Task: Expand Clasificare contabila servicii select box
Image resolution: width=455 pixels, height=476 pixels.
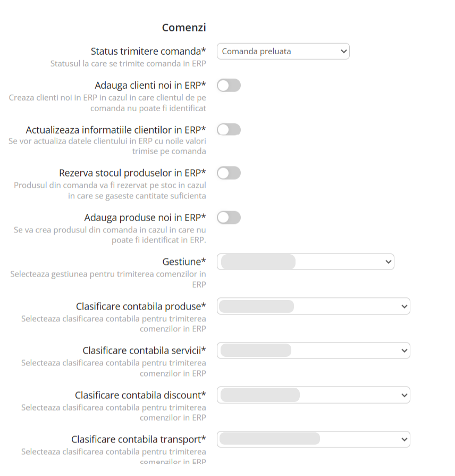Action: pyautogui.click(x=313, y=350)
